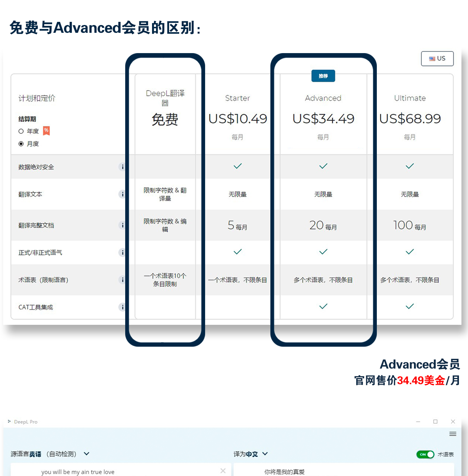
Task: Expand the source language dropdown
Action: point(87,454)
